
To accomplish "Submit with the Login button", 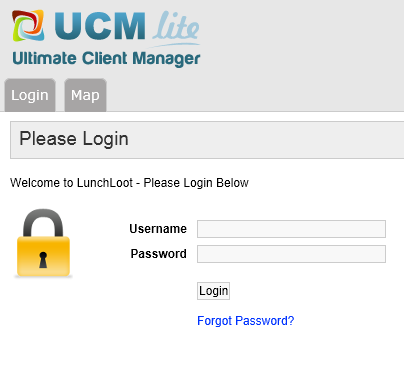I will (213, 291).
